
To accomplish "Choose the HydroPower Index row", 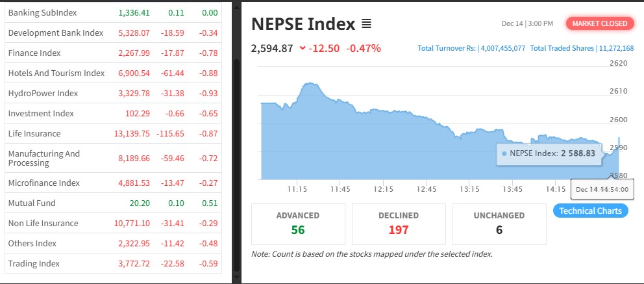I will coord(43,93).
